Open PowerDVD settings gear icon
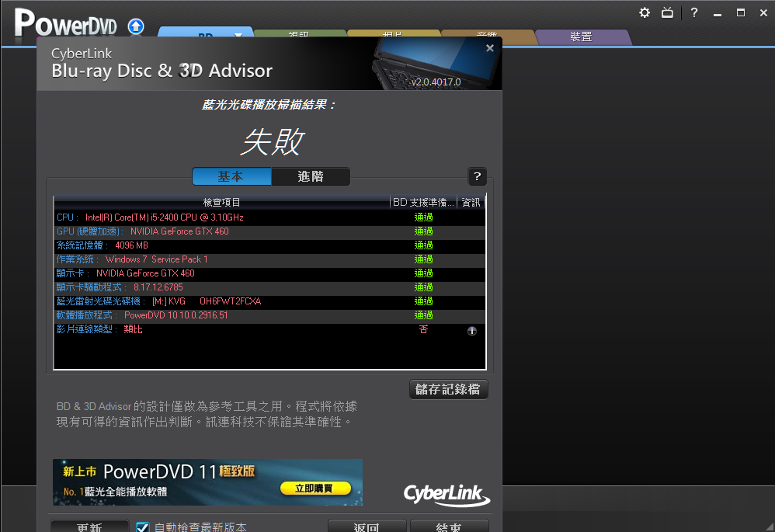775x532 pixels. pos(645,12)
